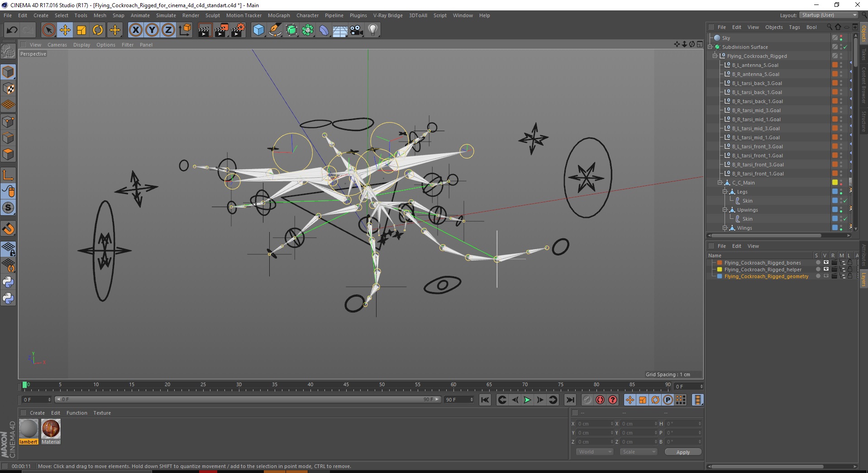The image size is (868, 473).
Task: Open the Character menu
Action: [308, 15]
